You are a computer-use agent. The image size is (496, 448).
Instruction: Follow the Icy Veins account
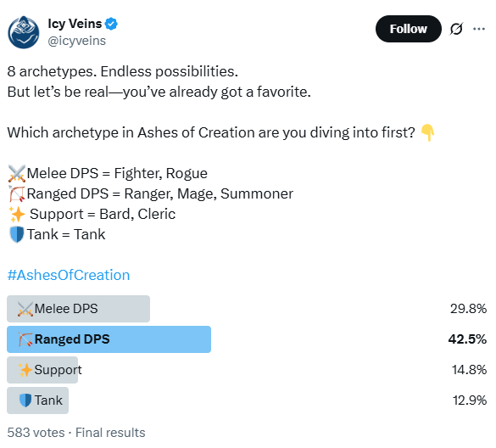408,29
